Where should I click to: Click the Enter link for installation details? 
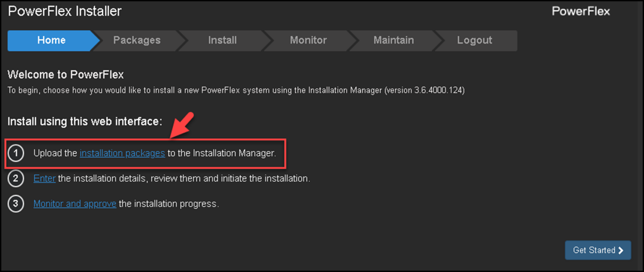(x=44, y=178)
